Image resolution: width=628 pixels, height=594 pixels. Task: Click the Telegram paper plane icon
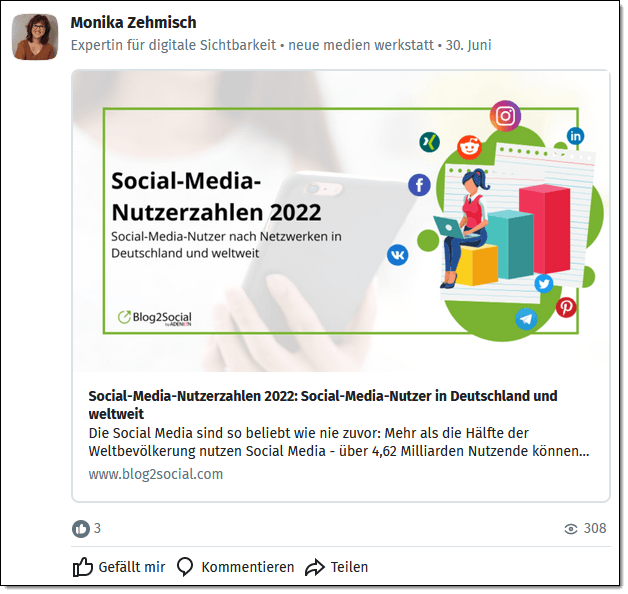click(x=526, y=319)
